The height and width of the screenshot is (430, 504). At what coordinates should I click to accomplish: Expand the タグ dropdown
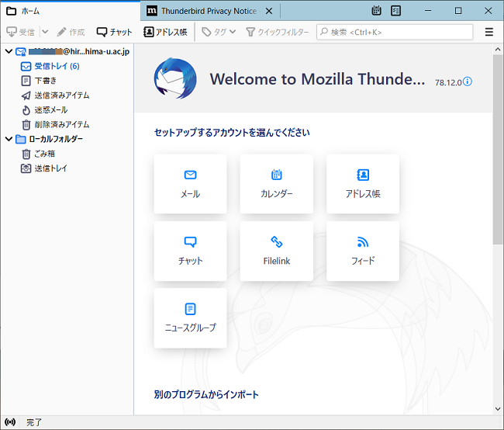pyautogui.click(x=219, y=32)
